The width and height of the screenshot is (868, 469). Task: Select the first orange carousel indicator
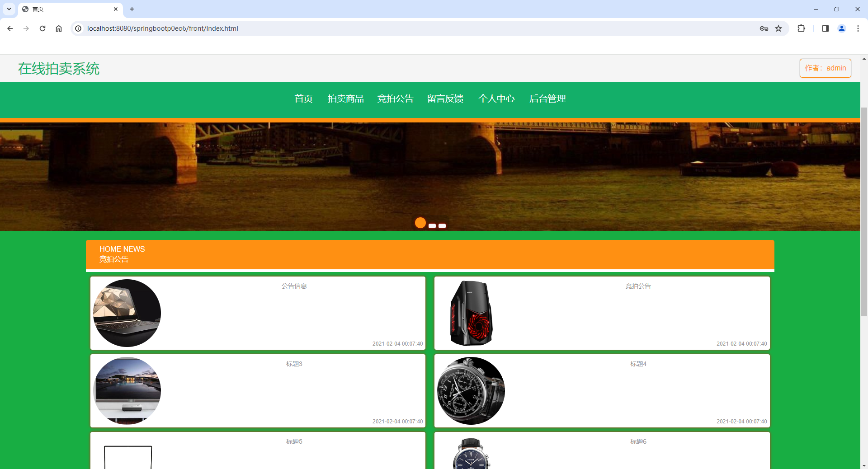tap(420, 223)
